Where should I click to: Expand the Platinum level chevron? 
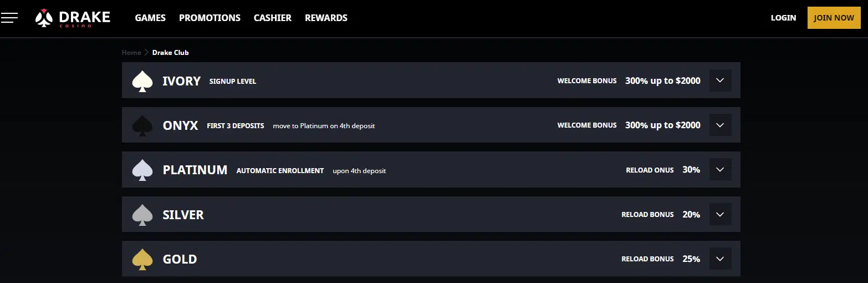click(x=720, y=170)
